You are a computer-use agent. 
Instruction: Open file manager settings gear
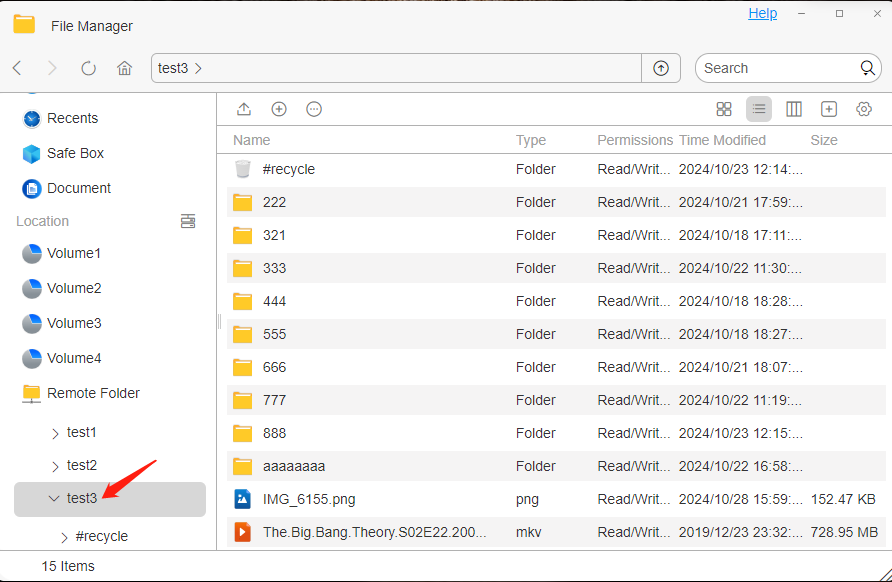[864, 109]
